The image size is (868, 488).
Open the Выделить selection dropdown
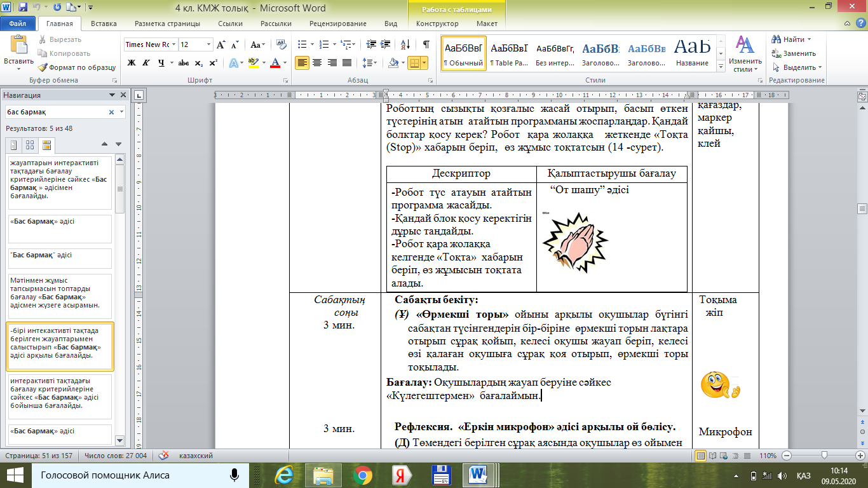point(796,67)
